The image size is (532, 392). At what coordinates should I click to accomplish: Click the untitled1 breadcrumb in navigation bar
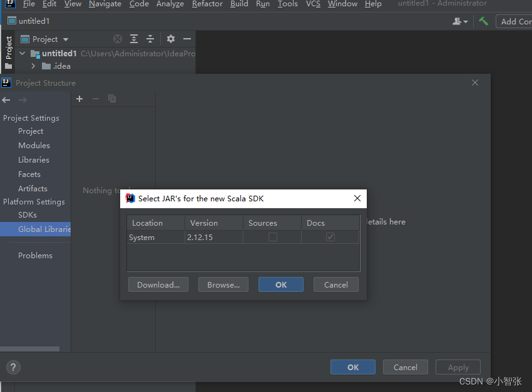pyautogui.click(x=29, y=21)
